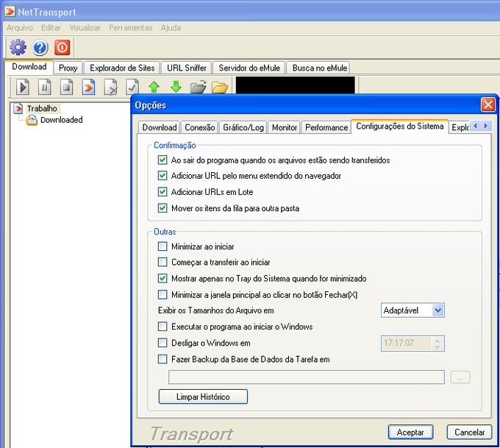
Task: Close the Opções dialog
Action: coord(488,104)
